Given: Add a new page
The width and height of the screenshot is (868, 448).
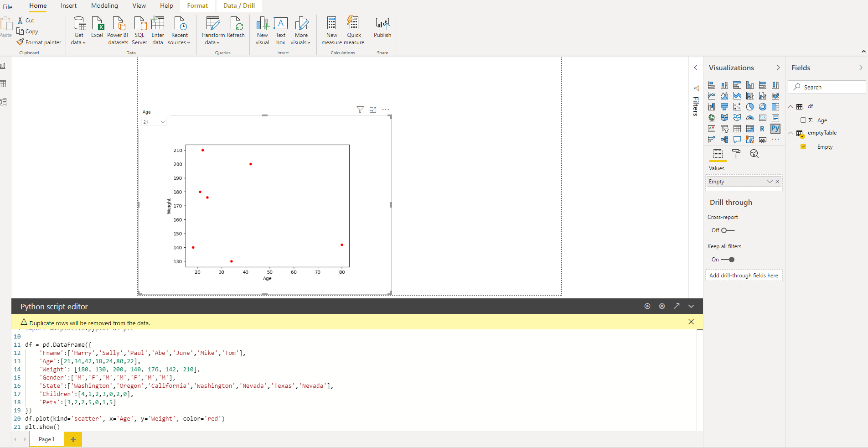Looking at the screenshot, I should click(73, 439).
